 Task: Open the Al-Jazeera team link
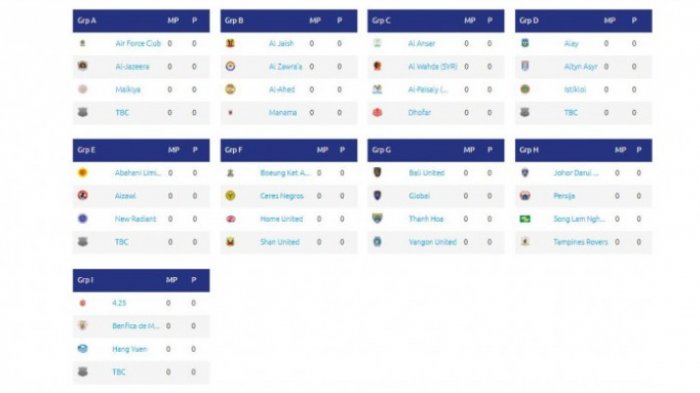point(132,67)
